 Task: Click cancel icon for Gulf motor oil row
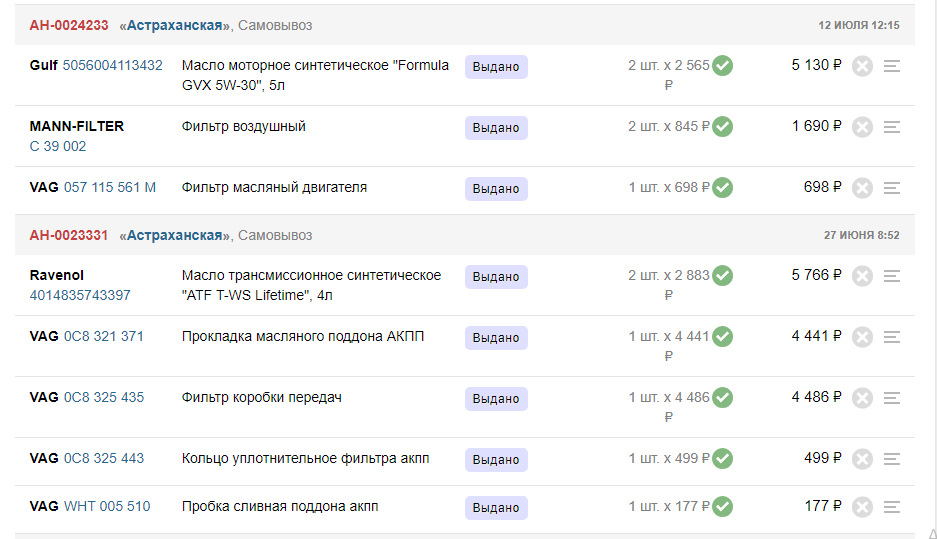(862, 66)
